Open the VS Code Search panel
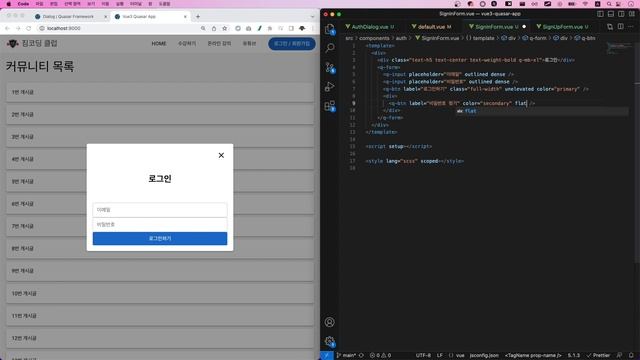The height and width of the screenshot is (360, 640). 330,48
